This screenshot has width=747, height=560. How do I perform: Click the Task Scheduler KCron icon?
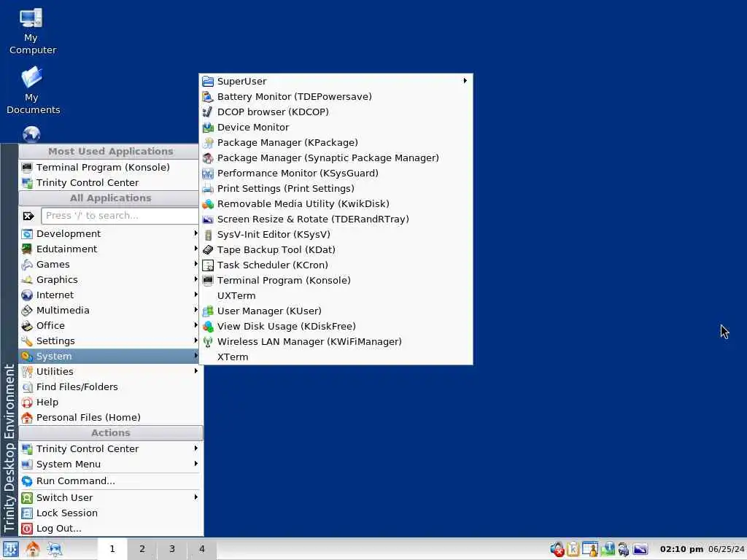(208, 265)
